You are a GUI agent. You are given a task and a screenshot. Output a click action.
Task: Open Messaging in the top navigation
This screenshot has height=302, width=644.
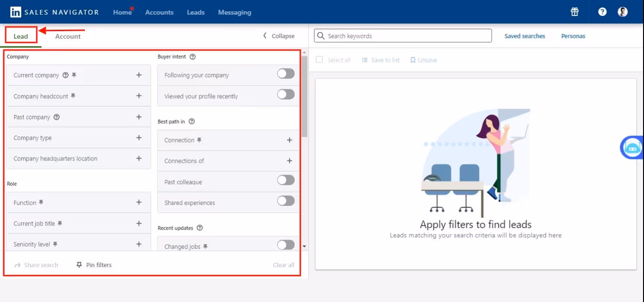point(234,12)
